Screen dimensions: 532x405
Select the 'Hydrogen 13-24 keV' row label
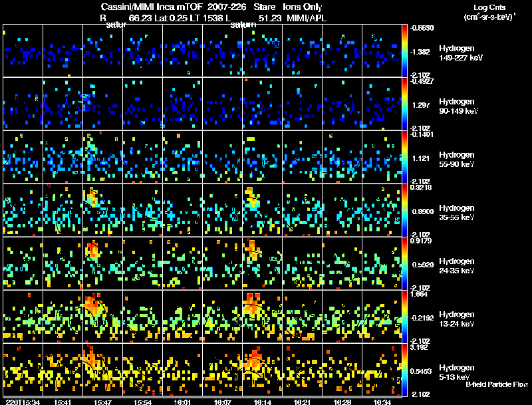[457, 319]
